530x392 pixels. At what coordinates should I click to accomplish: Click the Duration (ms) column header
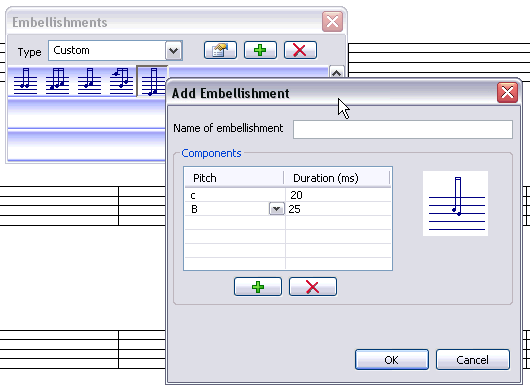coord(337,178)
